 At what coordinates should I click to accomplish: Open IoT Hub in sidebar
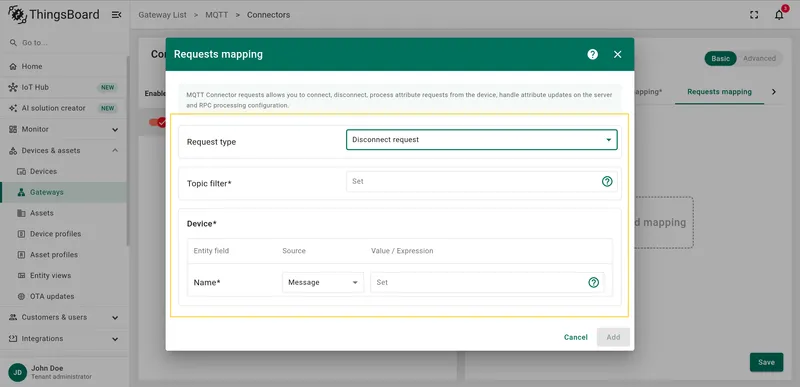[64, 87]
